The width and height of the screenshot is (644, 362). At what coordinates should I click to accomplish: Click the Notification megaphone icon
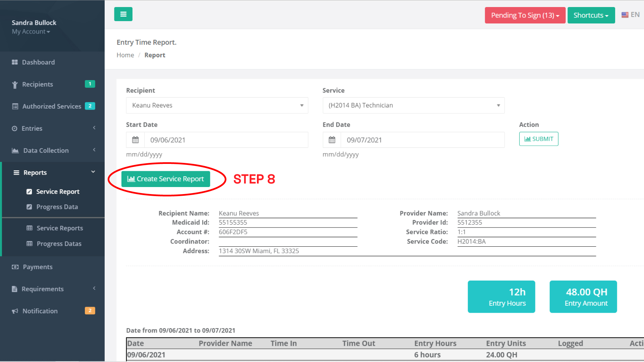coord(15,311)
